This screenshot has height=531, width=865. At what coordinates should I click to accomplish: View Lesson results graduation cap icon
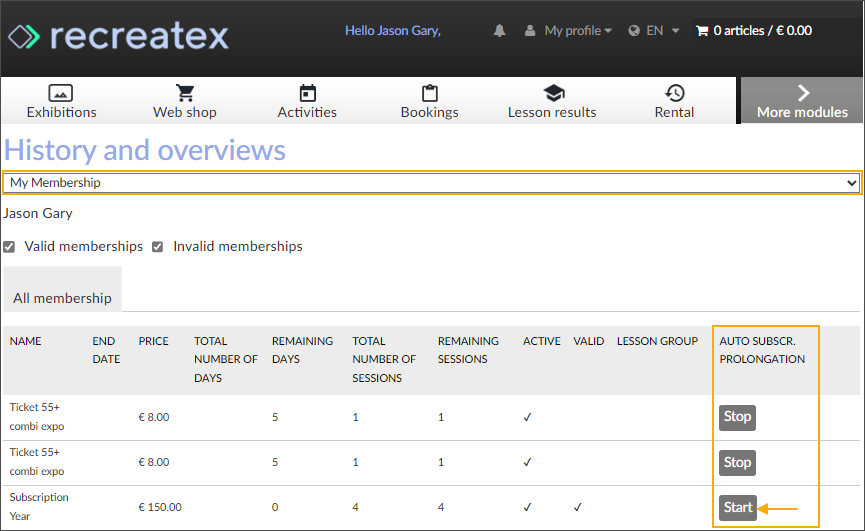pos(552,93)
